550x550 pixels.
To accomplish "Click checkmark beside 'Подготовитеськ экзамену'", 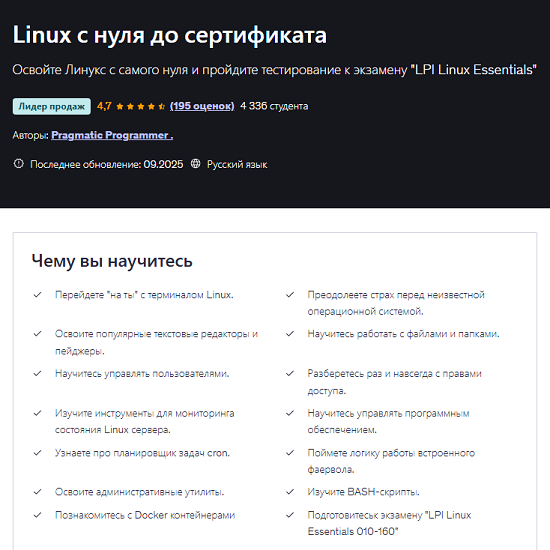I will click(290, 515).
